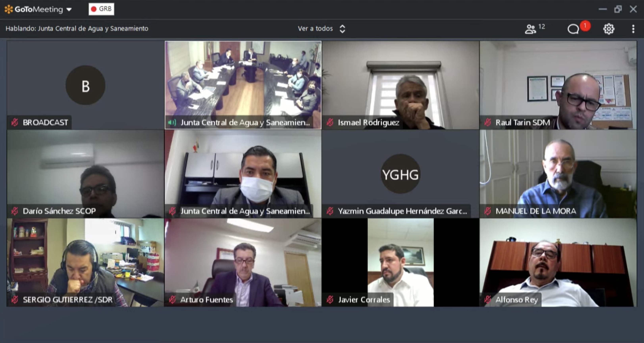Screen dimensions: 644x343
Task: Open the three-dot more options menu
Action: point(633,29)
